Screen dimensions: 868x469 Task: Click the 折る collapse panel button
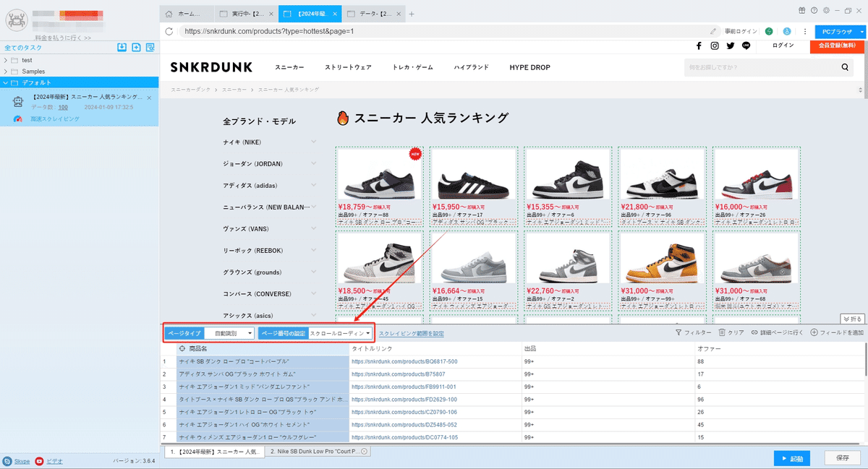coord(853,319)
